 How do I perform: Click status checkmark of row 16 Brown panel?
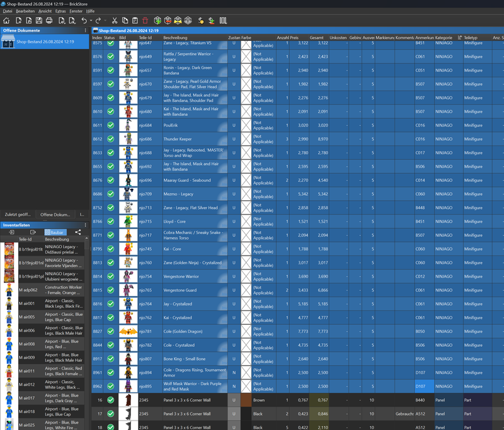(111, 400)
